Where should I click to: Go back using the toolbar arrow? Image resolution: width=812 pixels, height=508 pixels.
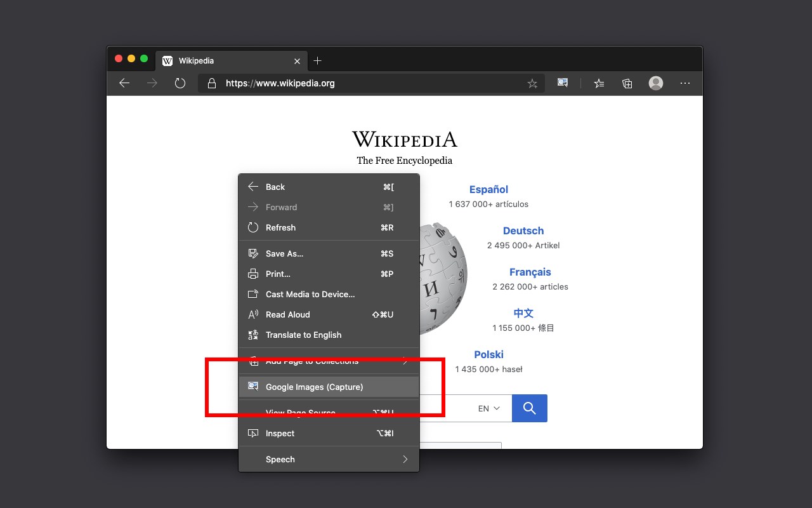point(124,83)
